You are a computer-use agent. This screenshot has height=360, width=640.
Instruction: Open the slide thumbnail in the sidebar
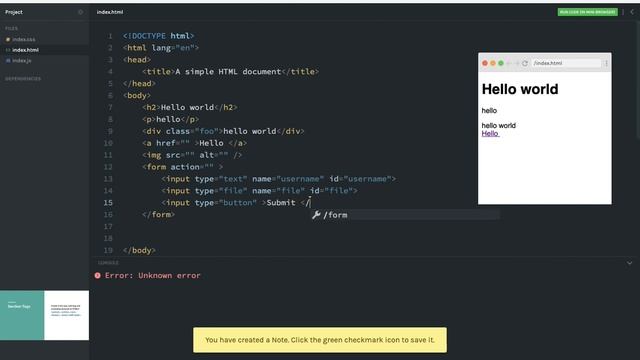(44, 315)
